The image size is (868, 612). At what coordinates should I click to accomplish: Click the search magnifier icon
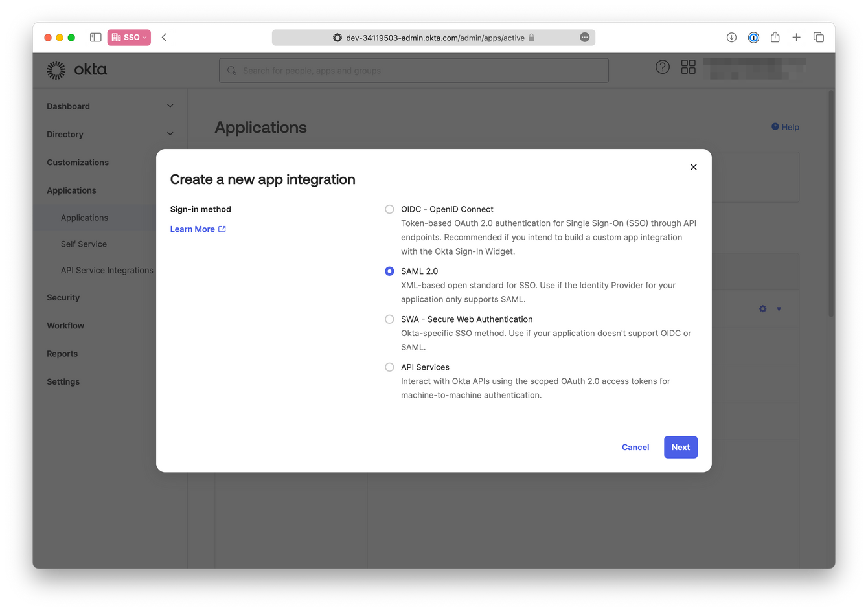[x=232, y=71]
